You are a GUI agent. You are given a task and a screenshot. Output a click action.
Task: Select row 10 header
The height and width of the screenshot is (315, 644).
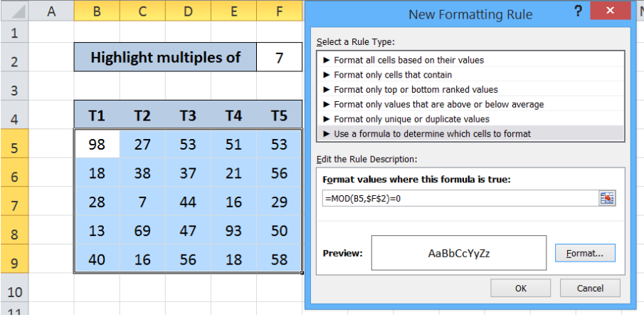point(14,288)
